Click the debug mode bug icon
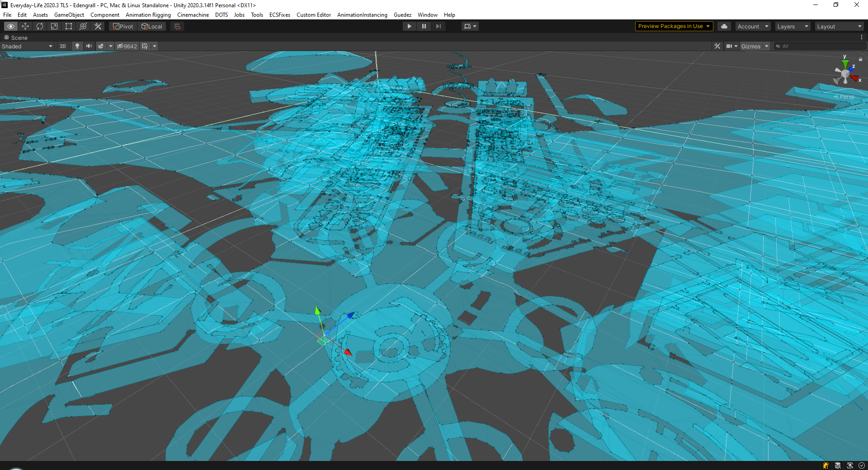The height and width of the screenshot is (470, 868). 826,465
